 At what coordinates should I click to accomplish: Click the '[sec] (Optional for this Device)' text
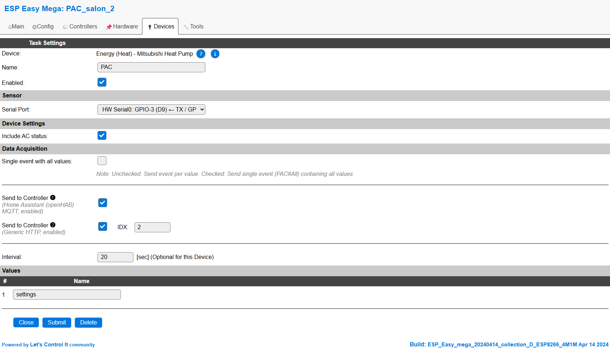pos(175,257)
